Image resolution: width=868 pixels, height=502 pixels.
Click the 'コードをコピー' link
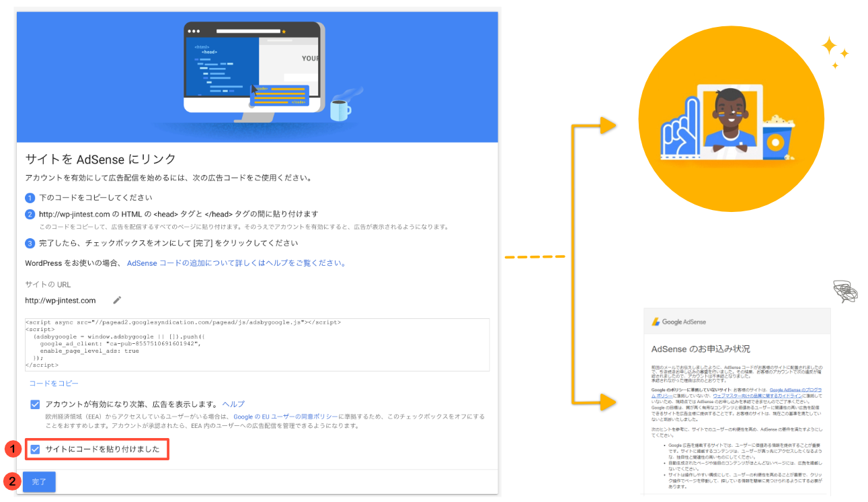(x=54, y=383)
